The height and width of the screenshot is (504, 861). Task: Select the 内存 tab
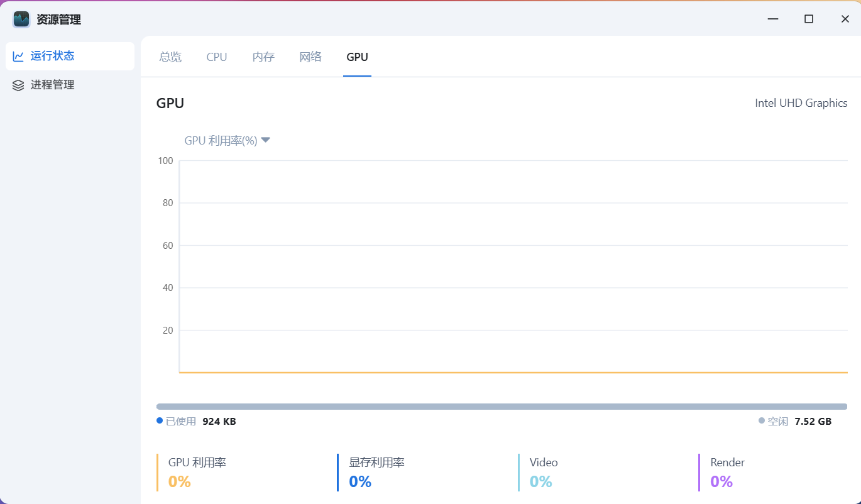tap(263, 57)
